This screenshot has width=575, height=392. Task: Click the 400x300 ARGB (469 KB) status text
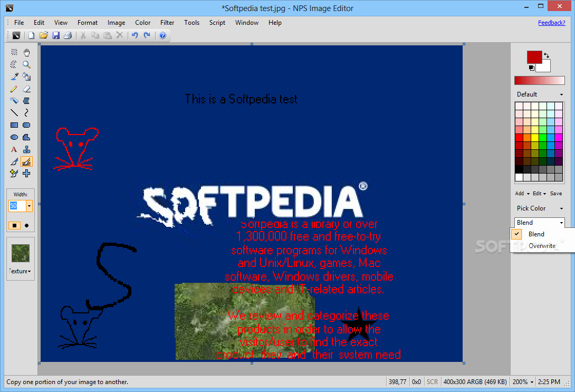click(475, 382)
